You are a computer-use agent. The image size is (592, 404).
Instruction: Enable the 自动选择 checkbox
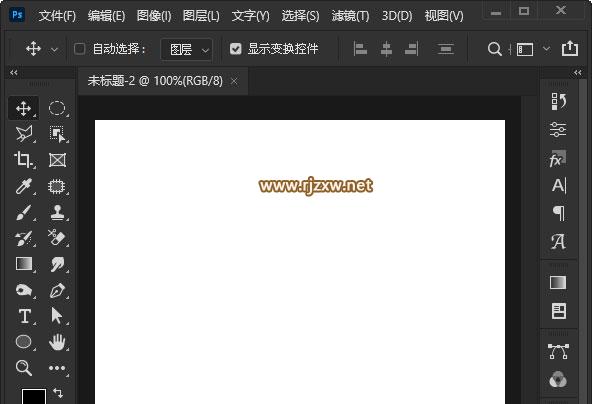[x=79, y=49]
